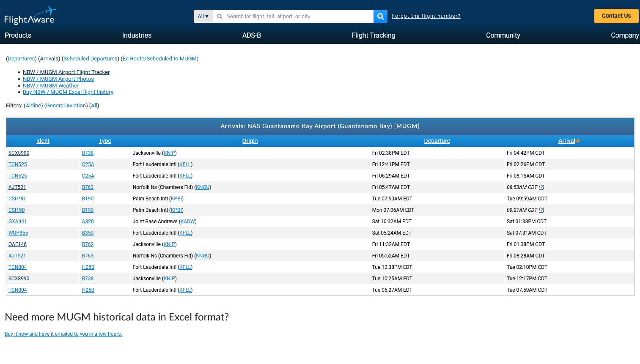Open the Community menu
The height and width of the screenshot is (364, 640).
coord(503,36)
